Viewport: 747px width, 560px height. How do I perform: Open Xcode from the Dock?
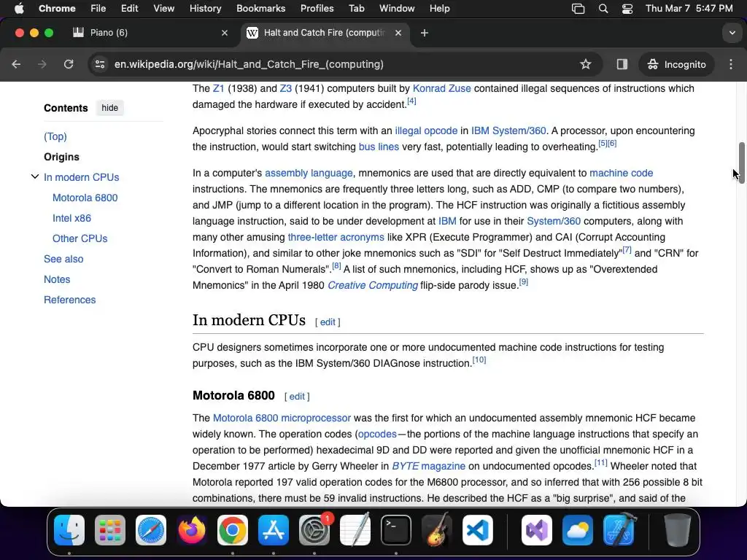619,530
